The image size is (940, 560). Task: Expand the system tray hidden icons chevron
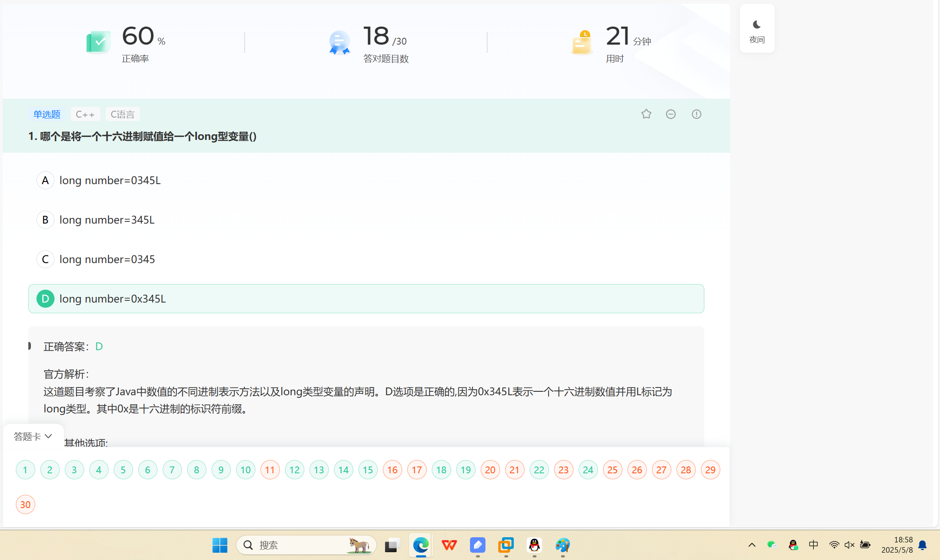[x=752, y=545]
